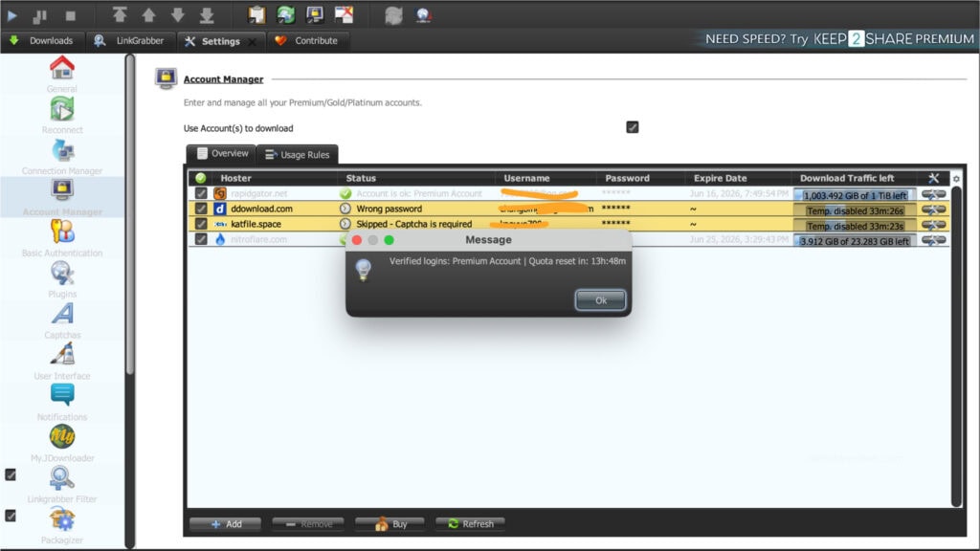Open Plugins settings in sidebar
The height and width of the screenshot is (551, 980).
click(x=62, y=280)
